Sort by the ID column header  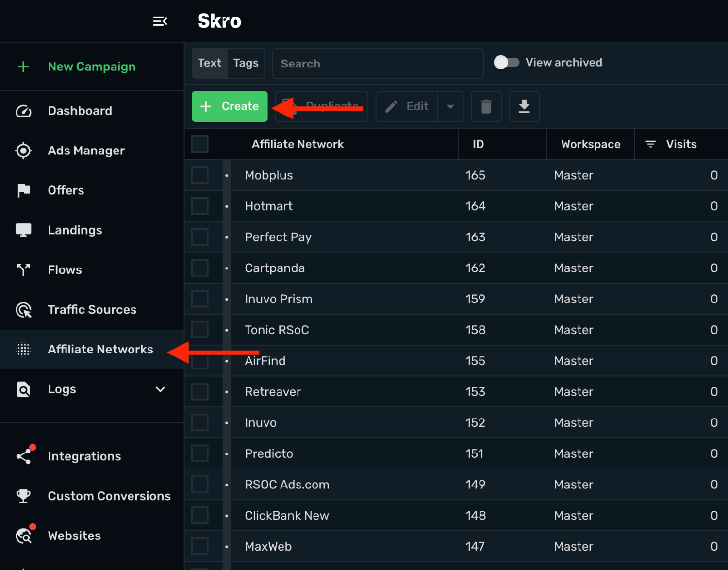tap(478, 144)
